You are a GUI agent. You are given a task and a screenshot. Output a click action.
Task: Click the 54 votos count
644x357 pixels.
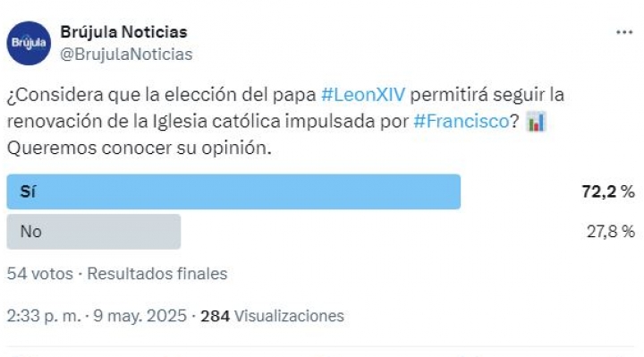click(40, 274)
